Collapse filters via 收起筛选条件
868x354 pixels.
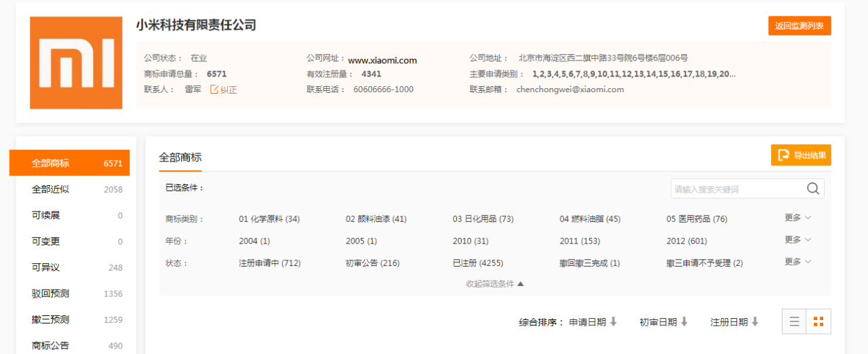point(495,284)
